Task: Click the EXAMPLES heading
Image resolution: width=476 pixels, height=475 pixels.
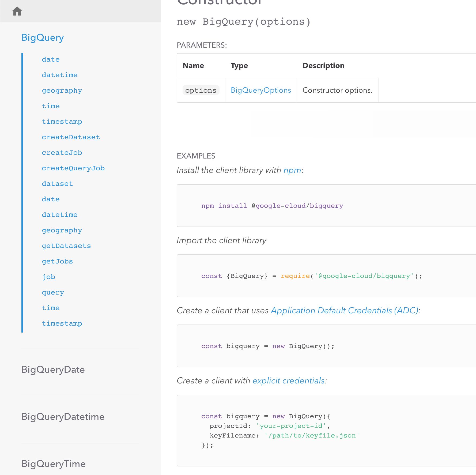Action: (196, 156)
